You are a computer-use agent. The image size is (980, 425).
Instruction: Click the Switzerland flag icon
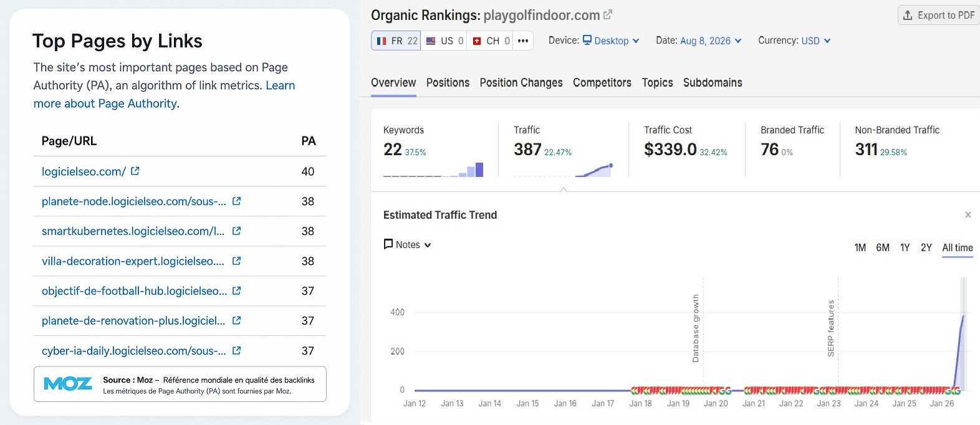coord(477,41)
